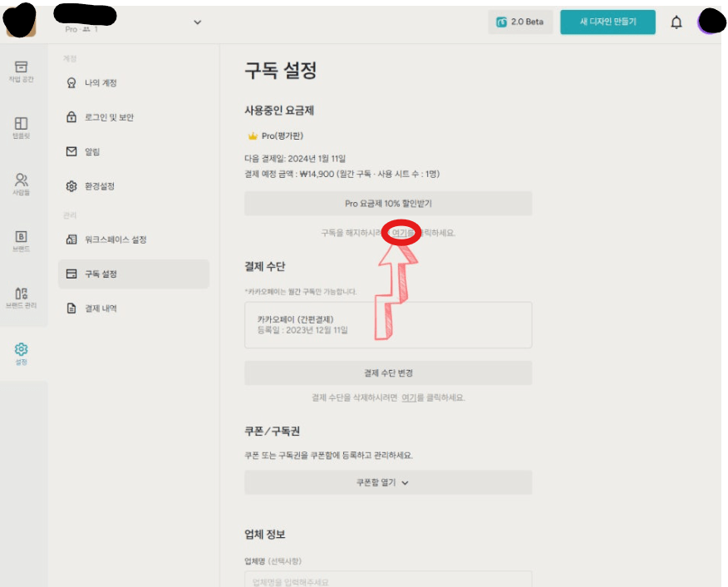The width and height of the screenshot is (728, 587).
Task: Expand the workspace switcher chevron
Action: point(197,22)
